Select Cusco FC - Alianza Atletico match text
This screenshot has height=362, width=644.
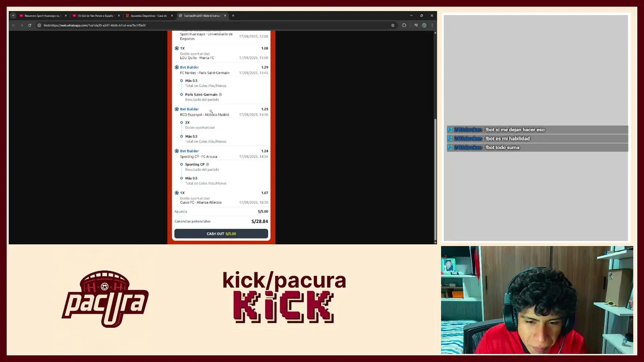pos(201,202)
